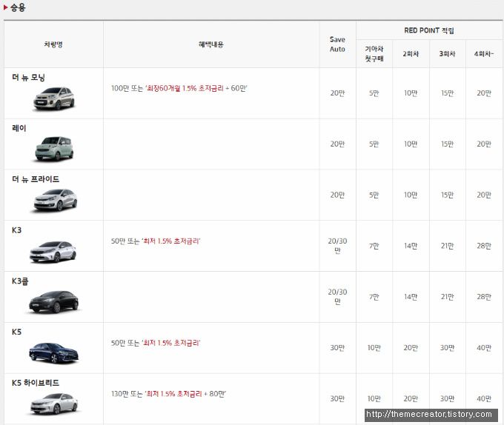Click the K3쿱 3회차 21만 cell

448,297
